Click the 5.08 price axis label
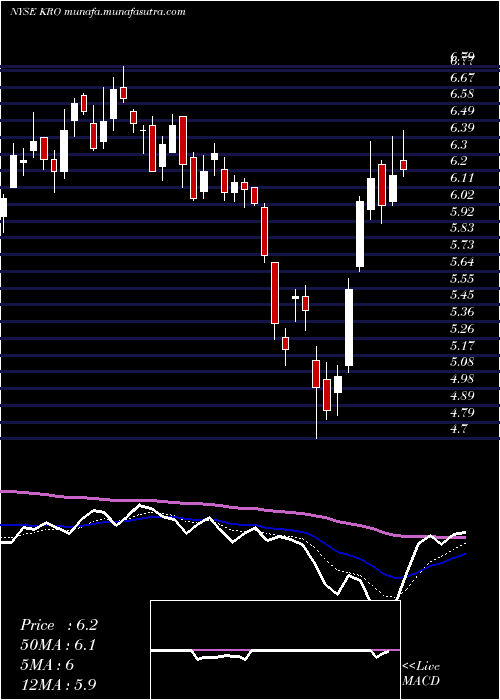This screenshot has height=700, width=500. pos(462,362)
